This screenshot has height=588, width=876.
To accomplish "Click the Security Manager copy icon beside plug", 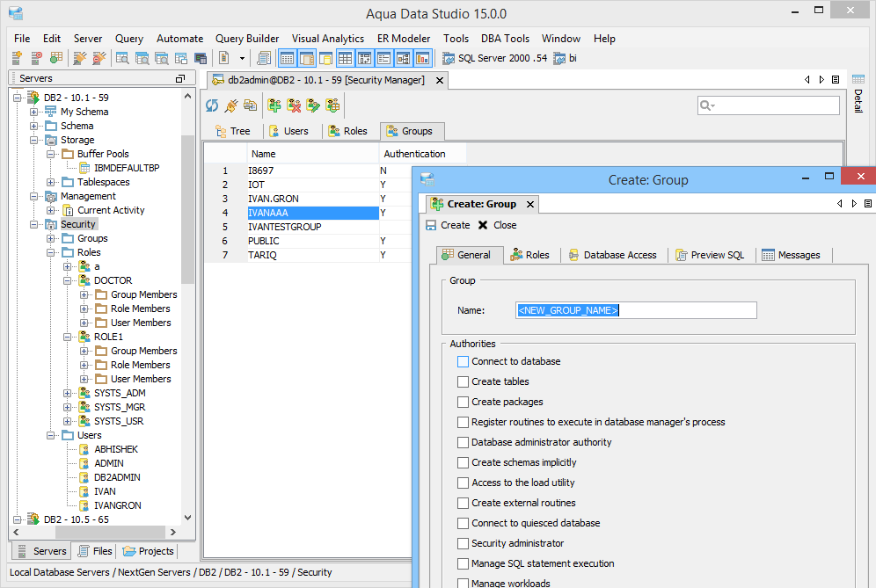I will tap(251, 105).
